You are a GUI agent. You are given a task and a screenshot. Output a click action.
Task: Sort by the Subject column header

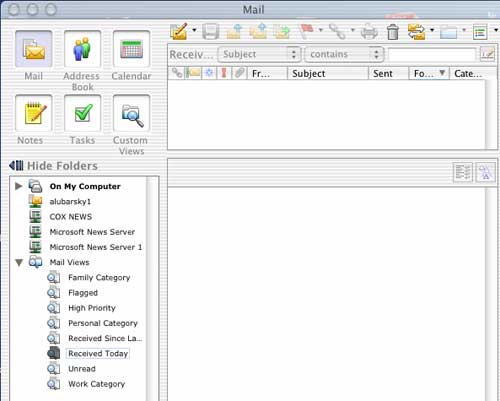[328, 73]
